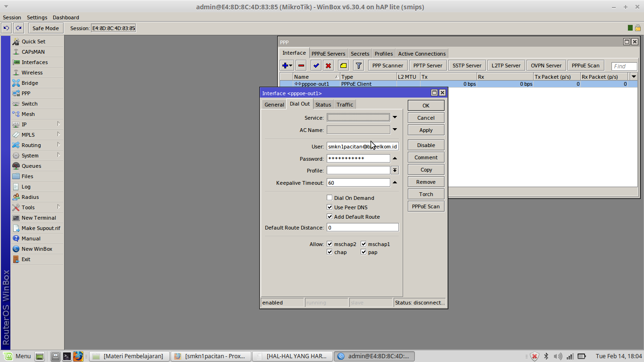Viewport: 644px width, 362px height.
Task: Toggle the pap checkbox
Action: (x=363, y=252)
